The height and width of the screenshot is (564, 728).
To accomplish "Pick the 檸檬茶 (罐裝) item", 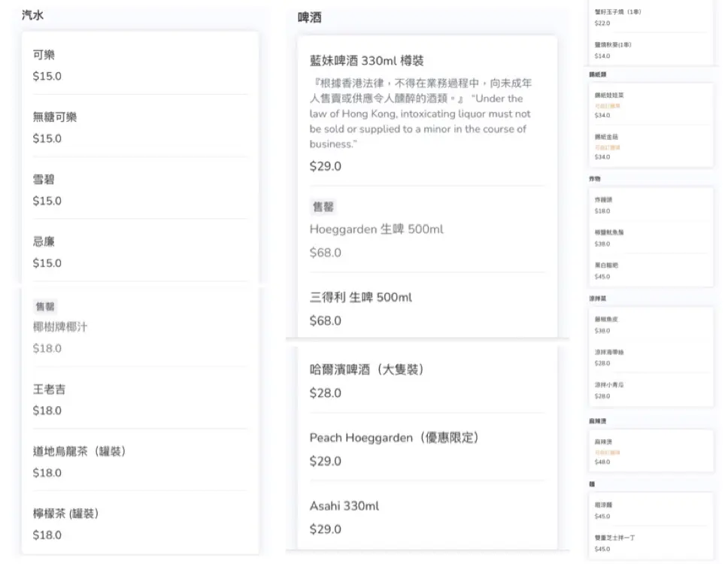I will (x=140, y=524).
